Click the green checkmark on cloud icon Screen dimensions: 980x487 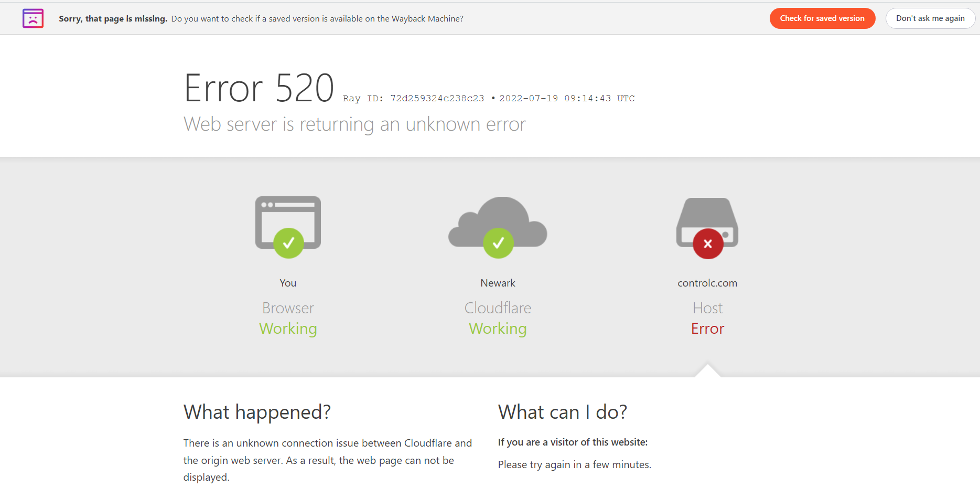click(x=498, y=243)
